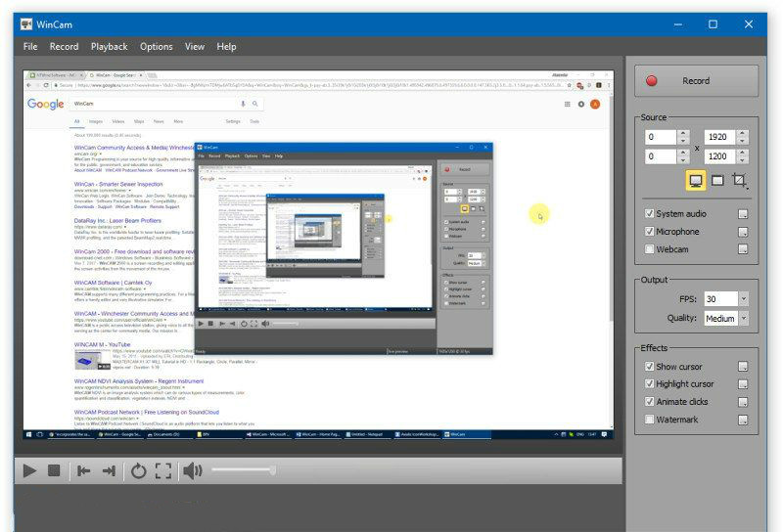Expand the Quality dropdown
The width and height of the screenshot is (783, 532).
pyautogui.click(x=744, y=318)
